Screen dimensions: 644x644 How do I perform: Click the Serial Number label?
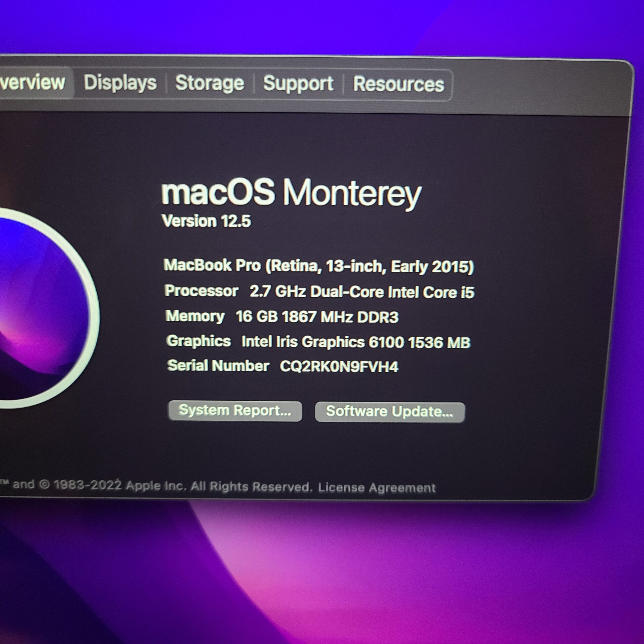[x=218, y=366]
